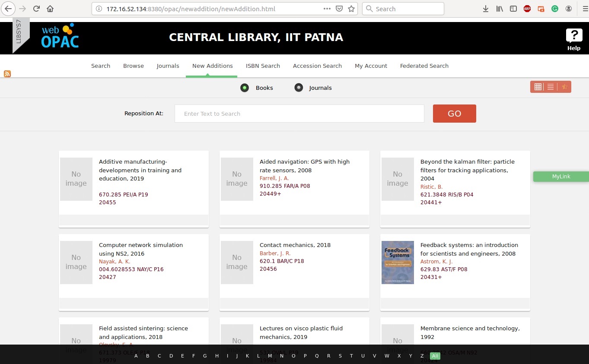Open the MyLink side button
589x364 pixels.
pyautogui.click(x=561, y=176)
